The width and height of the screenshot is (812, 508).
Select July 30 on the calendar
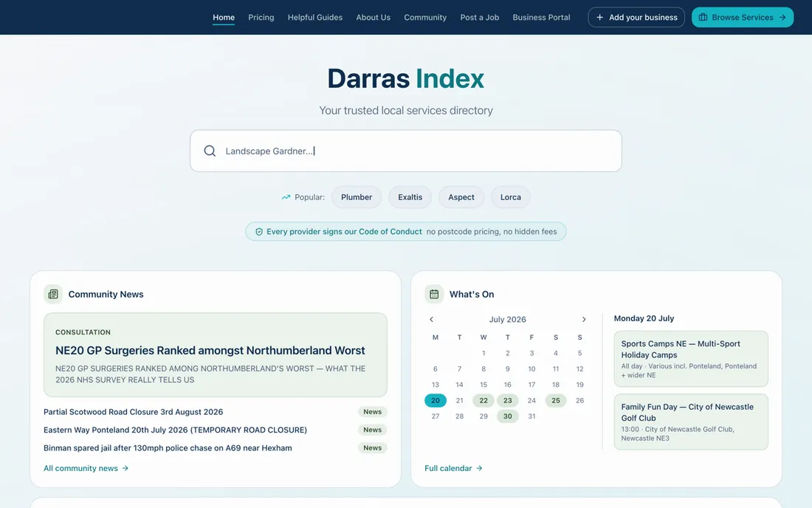[x=508, y=416]
